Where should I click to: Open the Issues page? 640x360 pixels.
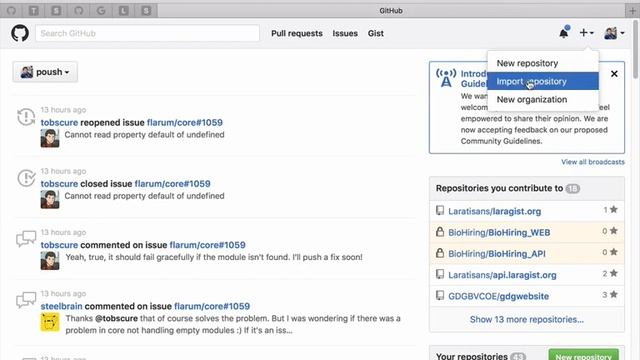(345, 33)
